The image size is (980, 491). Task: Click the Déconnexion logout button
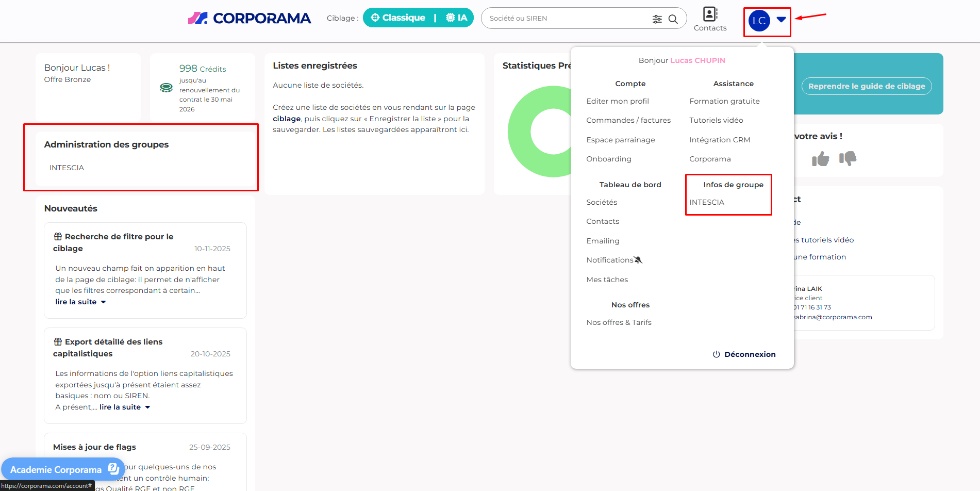[744, 354]
